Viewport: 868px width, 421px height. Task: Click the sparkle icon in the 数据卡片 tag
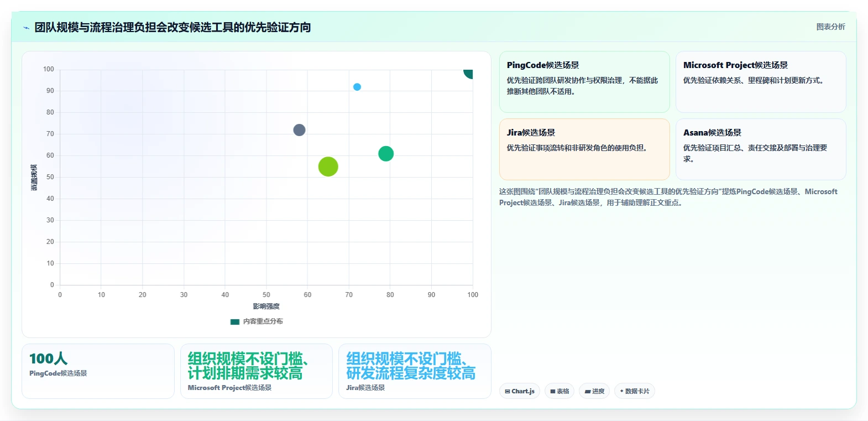pyautogui.click(x=621, y=391)
